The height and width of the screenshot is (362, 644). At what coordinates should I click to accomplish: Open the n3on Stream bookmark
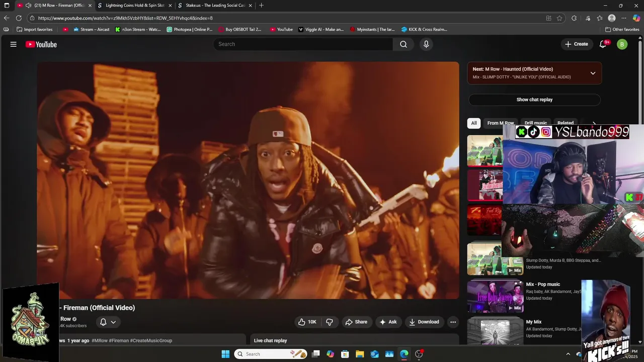(138, 29)
